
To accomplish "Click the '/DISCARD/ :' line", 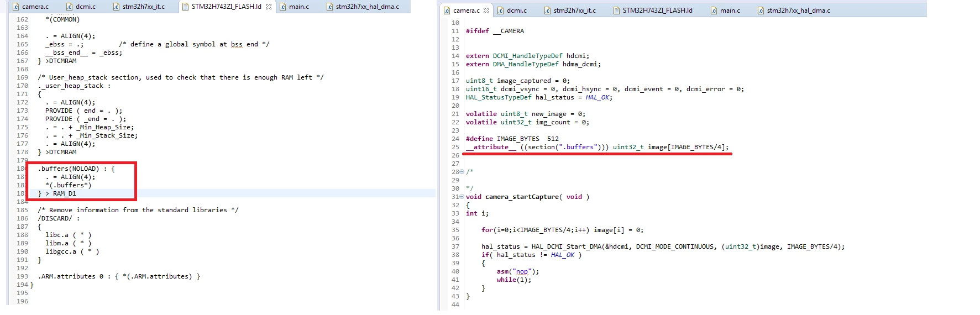I will [59, 218].
